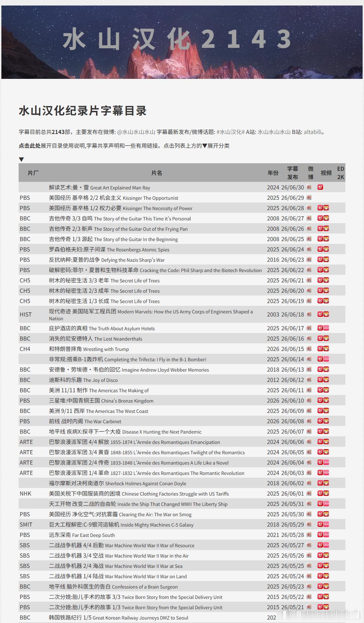Image resolution: width=364 pixels, height=623 pixels.
Task: Select title 迪斯科的乐趣 The Joy of Disco
Action: [83, 380]
